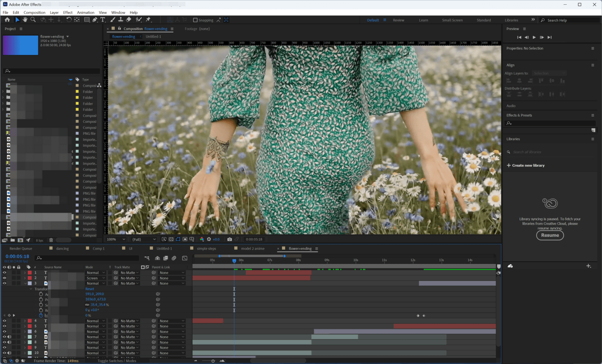Enable Motion Blur on the timeline

174,258
